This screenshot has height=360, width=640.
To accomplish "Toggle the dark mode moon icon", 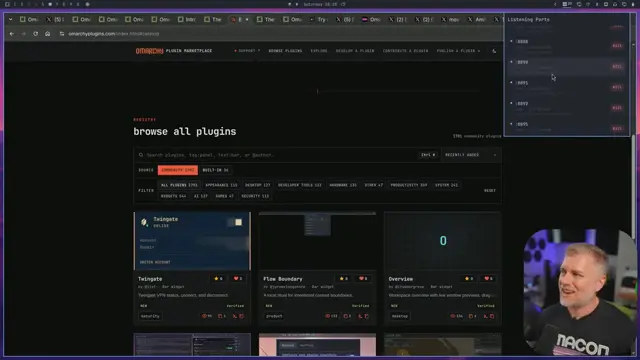I will [x=494, y=51].
